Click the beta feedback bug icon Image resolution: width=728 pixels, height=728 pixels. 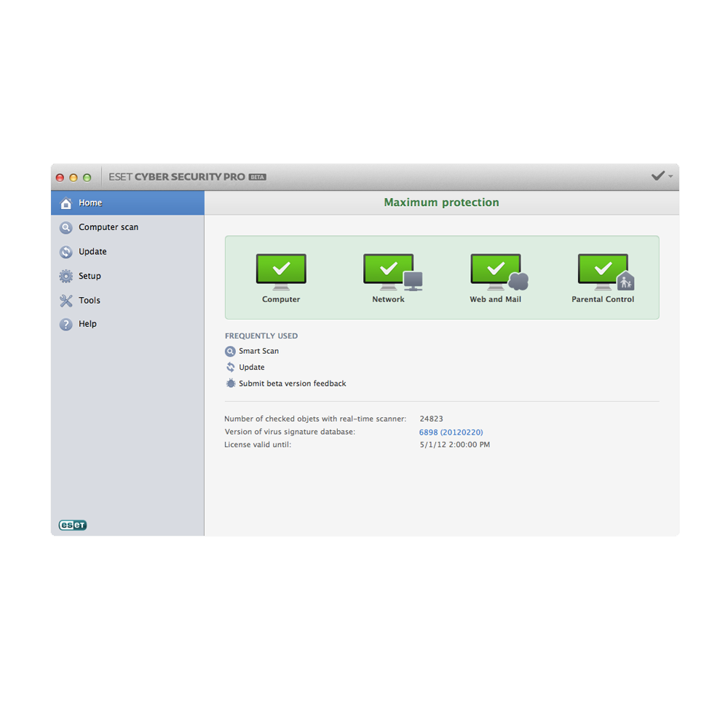point(230,384)
